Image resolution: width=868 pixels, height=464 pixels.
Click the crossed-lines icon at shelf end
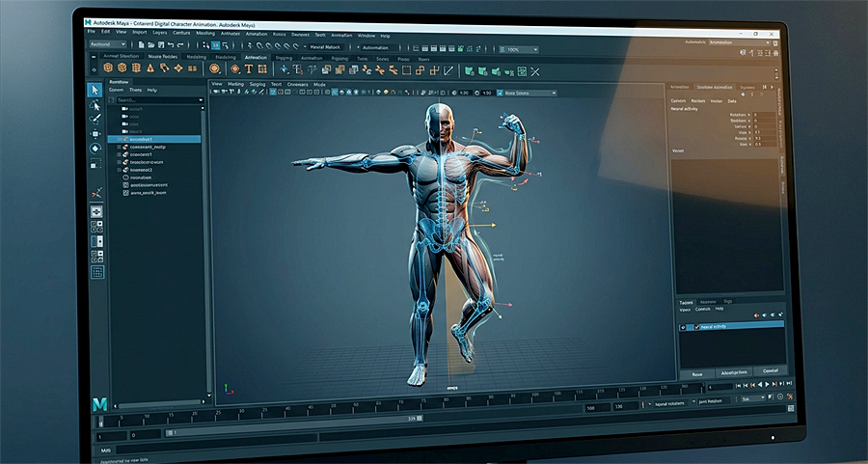pos(534,71)
